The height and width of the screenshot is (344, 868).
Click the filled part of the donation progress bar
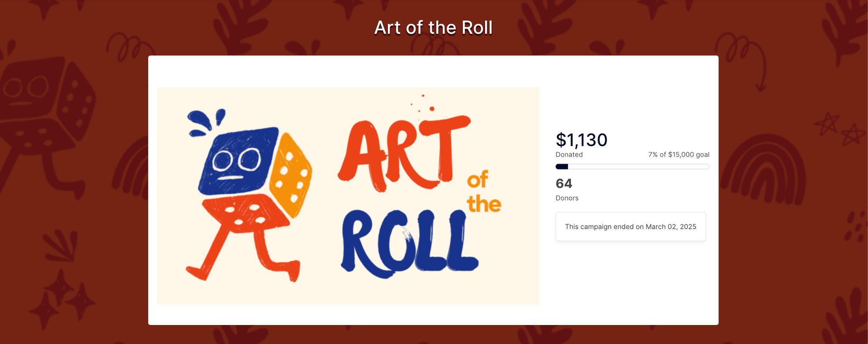tap(561, 167)
